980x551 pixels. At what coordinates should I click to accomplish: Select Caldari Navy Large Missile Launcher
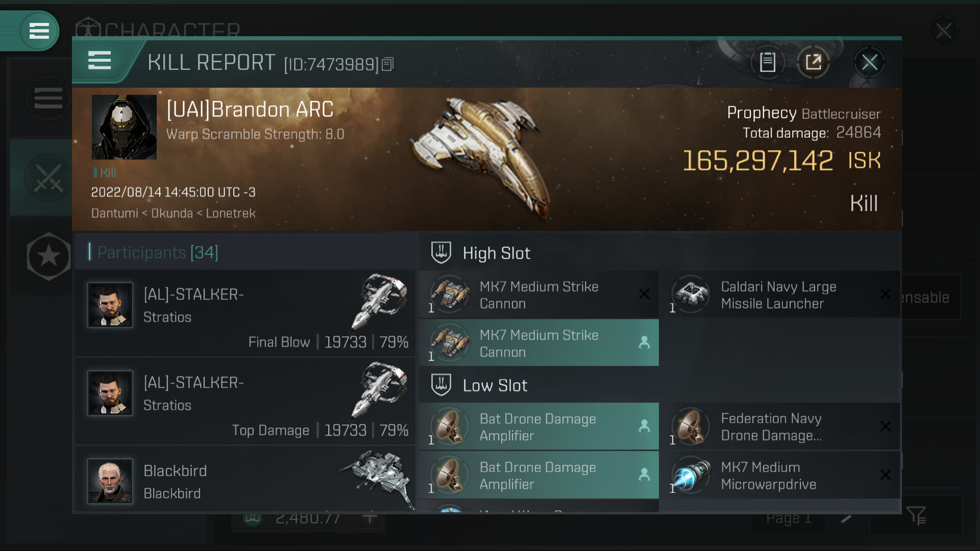pos(780,294)
